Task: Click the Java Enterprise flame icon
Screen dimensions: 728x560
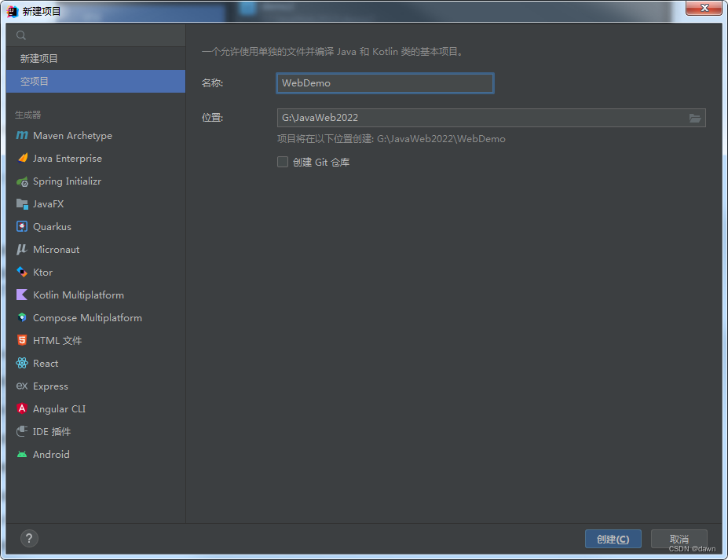Action: [x=22, y=159]
